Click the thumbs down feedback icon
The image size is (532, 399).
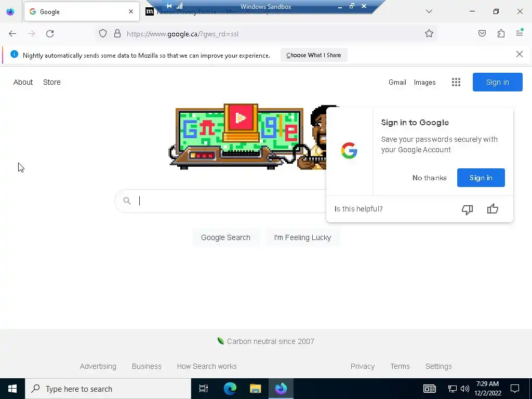467,209
